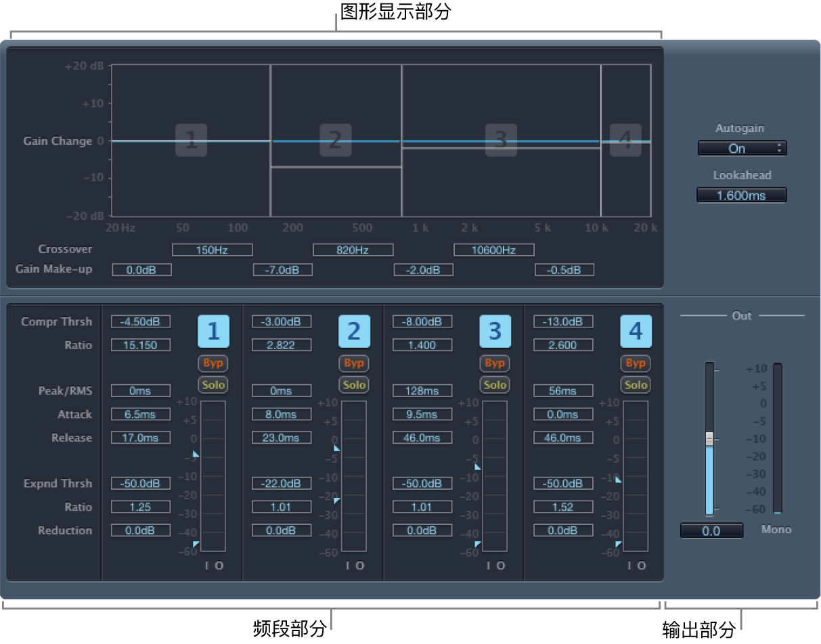The height and width of the screenshot is (644, 821).
Task: Click the 1.25 expander ratio field
Action: coord(141,507)
